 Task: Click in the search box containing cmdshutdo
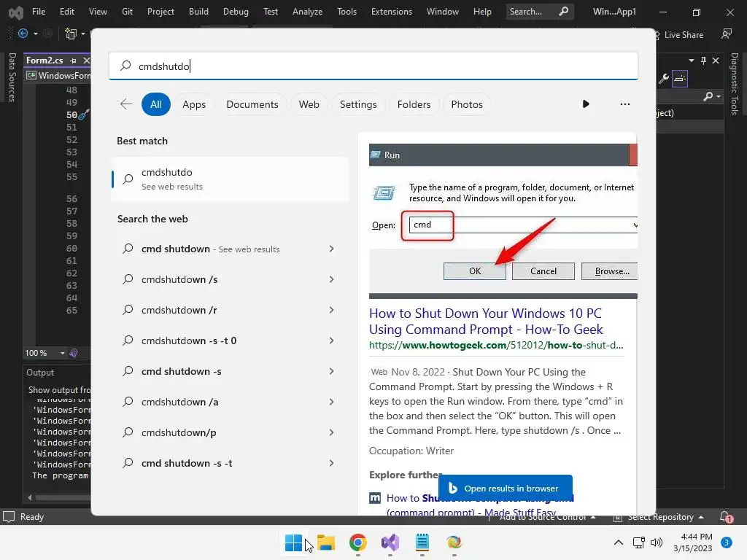point(373,66)
